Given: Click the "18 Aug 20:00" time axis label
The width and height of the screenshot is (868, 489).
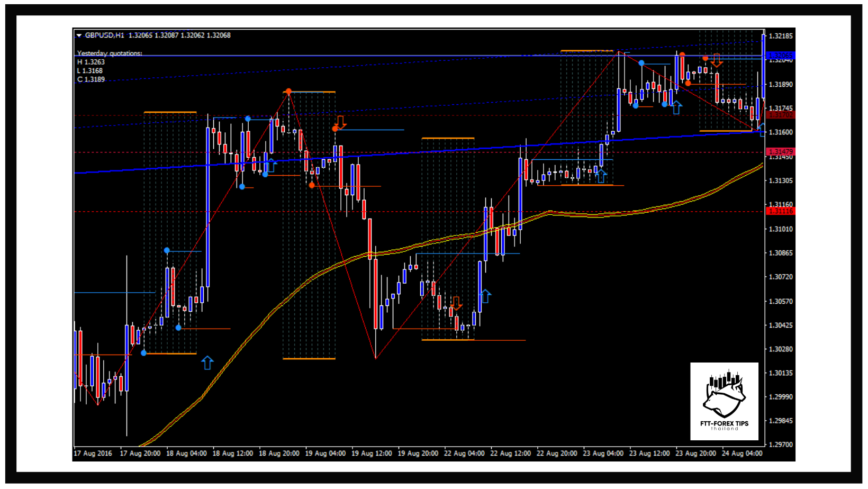Looking at the screenshot, I should point(279,454).
